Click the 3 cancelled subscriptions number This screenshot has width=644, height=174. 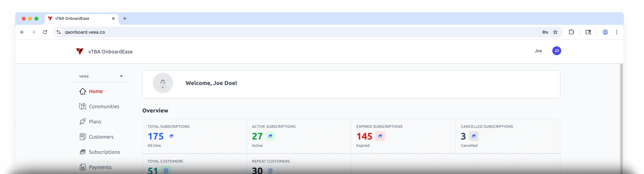[463, 136]
